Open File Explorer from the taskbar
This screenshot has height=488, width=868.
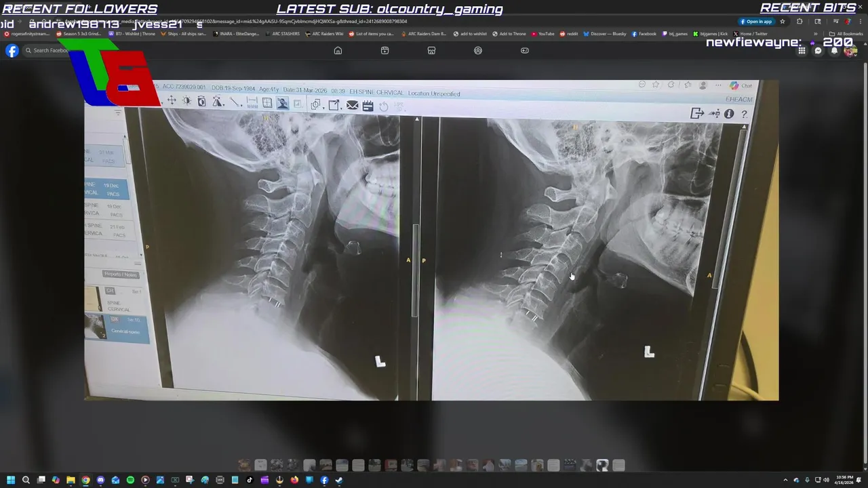tap(71, 480)
